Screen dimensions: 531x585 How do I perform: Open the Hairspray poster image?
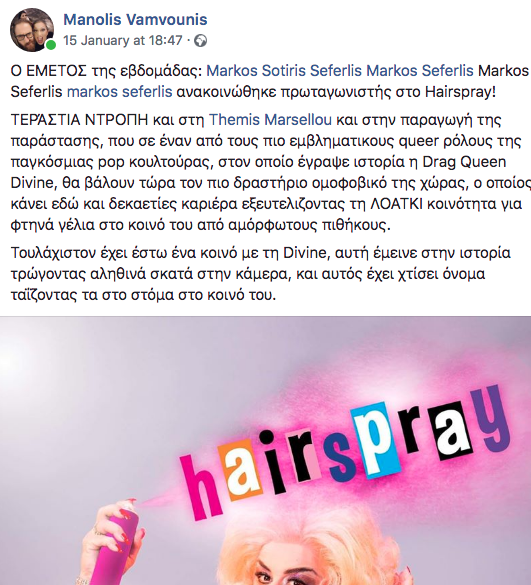tap(265, 451)
